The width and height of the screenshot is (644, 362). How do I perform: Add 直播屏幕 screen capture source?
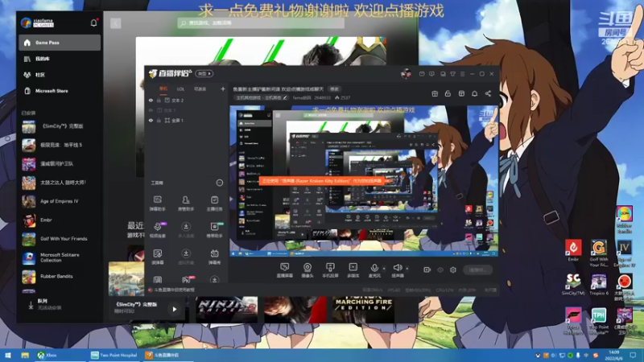coord(284,270)
